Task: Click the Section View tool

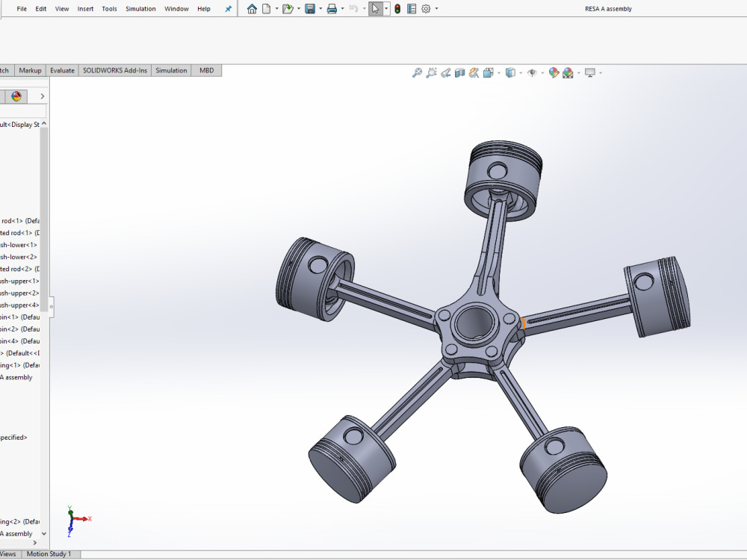Action: click(459, 72)
